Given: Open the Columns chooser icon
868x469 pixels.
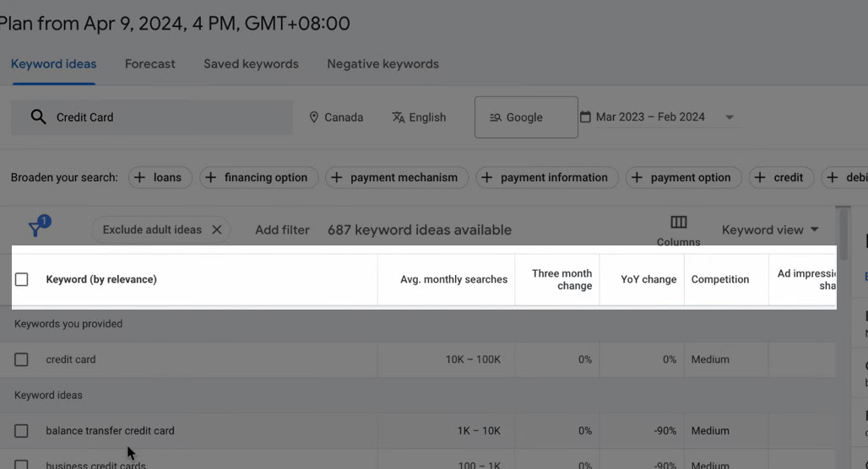Looking at the screenshot, I should click(x=678, y=223).
